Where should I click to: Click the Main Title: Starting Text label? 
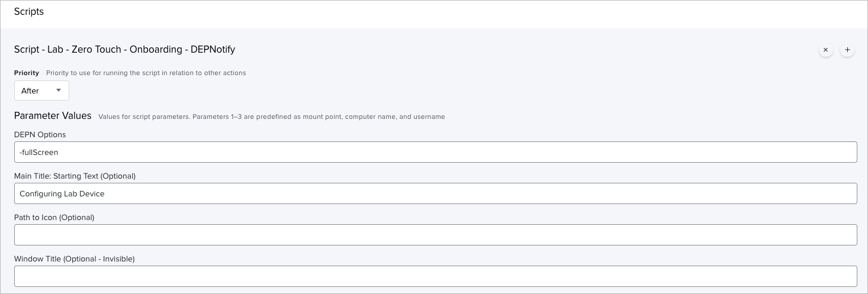(75, 176)
